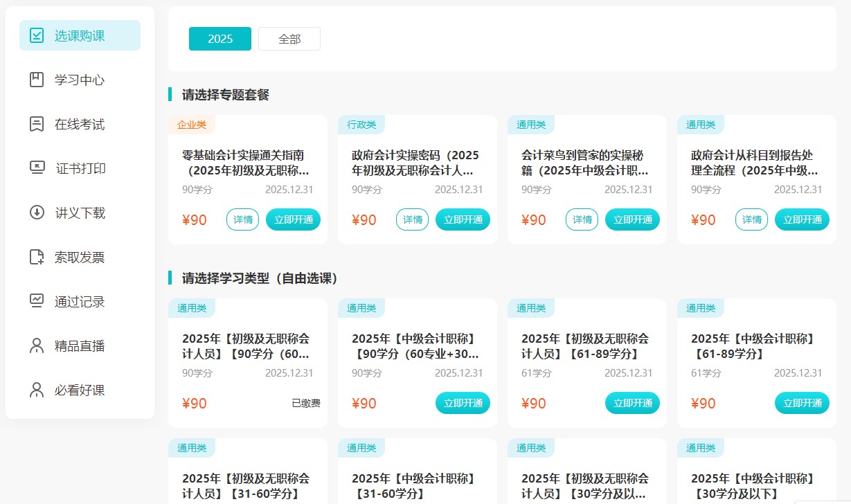
Task: Open 索取发票 from the sidebar
Action: (78, 257)
